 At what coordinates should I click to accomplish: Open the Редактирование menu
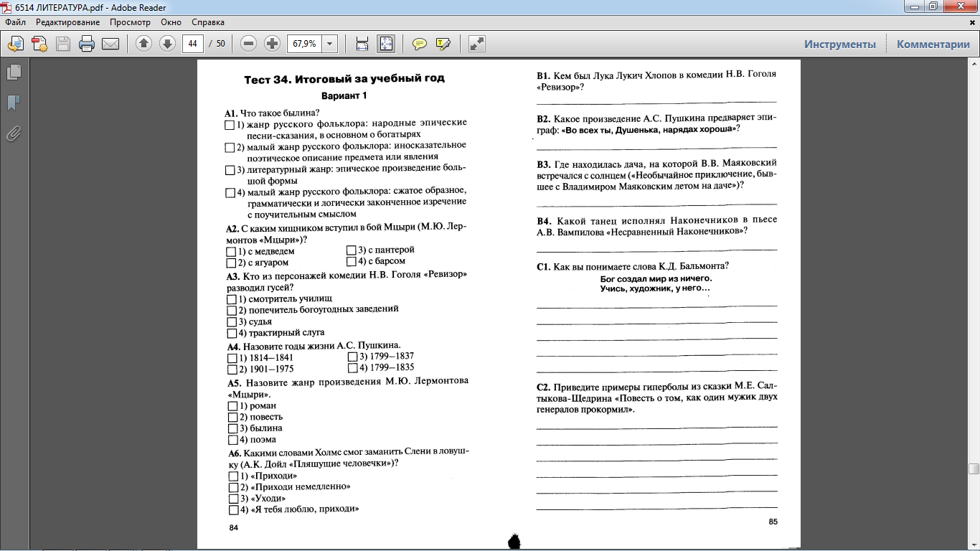pos(68,22)
